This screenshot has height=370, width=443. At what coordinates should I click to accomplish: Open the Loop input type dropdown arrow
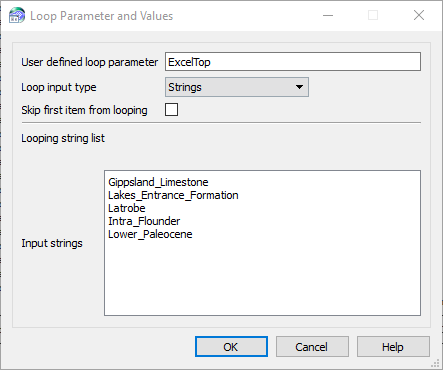click(x=299, y=87)
